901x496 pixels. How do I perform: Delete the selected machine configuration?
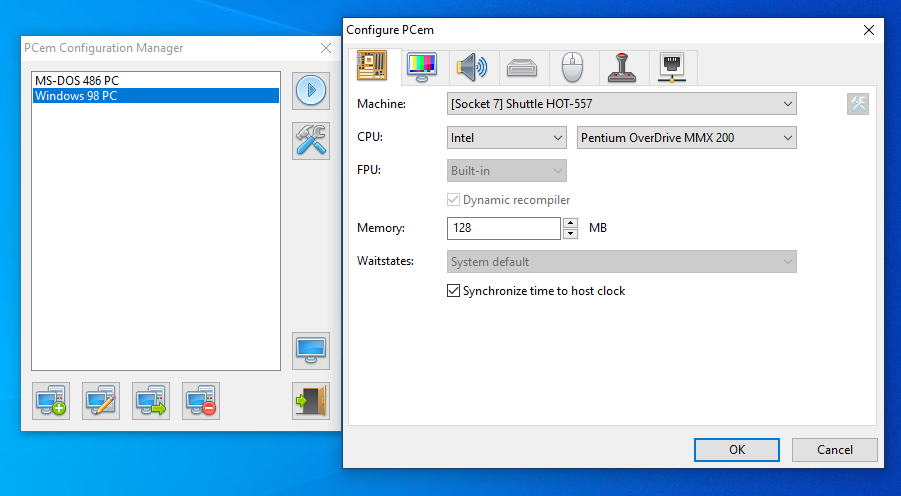click(x=201, y=401)
